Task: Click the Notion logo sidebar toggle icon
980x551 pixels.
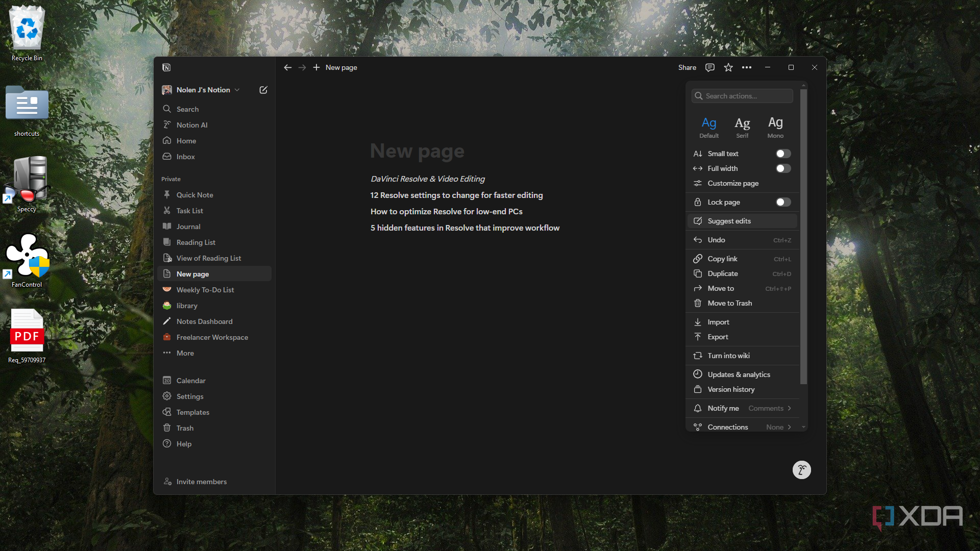Action: 166,67
